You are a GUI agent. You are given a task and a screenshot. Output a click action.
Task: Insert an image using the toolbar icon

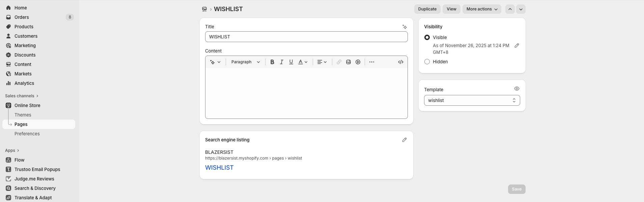[x=348, y=62]
